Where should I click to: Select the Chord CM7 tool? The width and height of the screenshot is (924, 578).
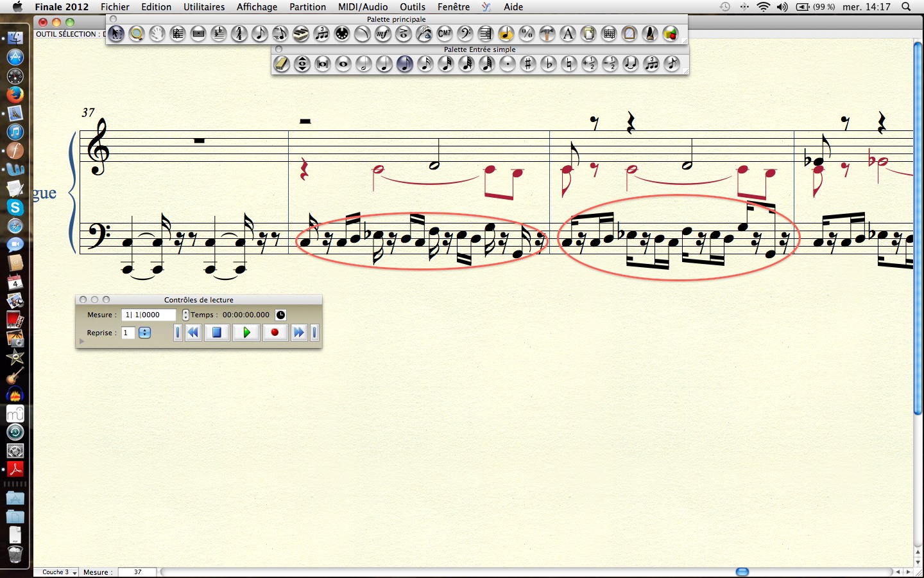coord(445,34)
